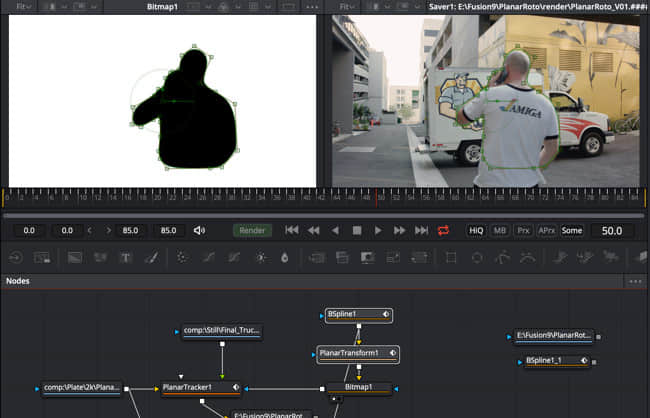650x418 pixels.
Task: Open the right viewer Fit zoom dropdown
Action: [x=347, y=6]
